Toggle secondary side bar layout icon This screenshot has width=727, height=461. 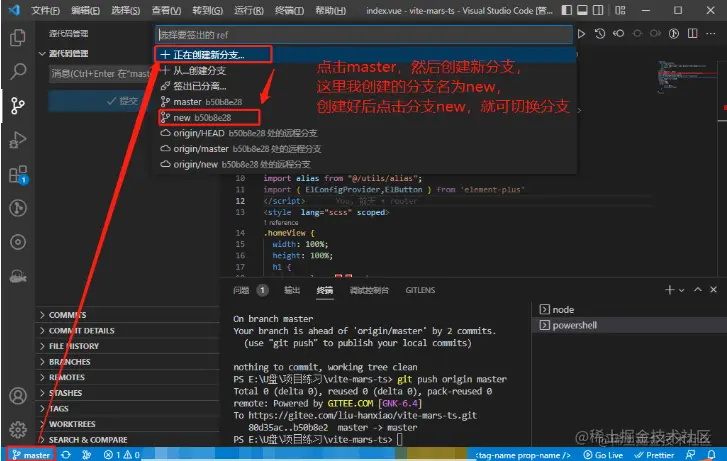pyautogui.click(x=598, y=10)
